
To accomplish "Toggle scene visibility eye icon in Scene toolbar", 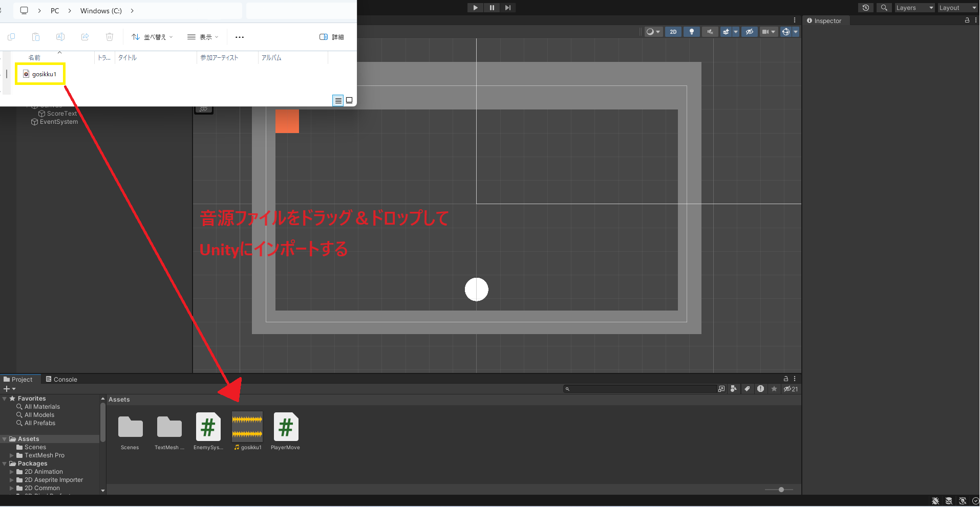I will tap(750, 32).
